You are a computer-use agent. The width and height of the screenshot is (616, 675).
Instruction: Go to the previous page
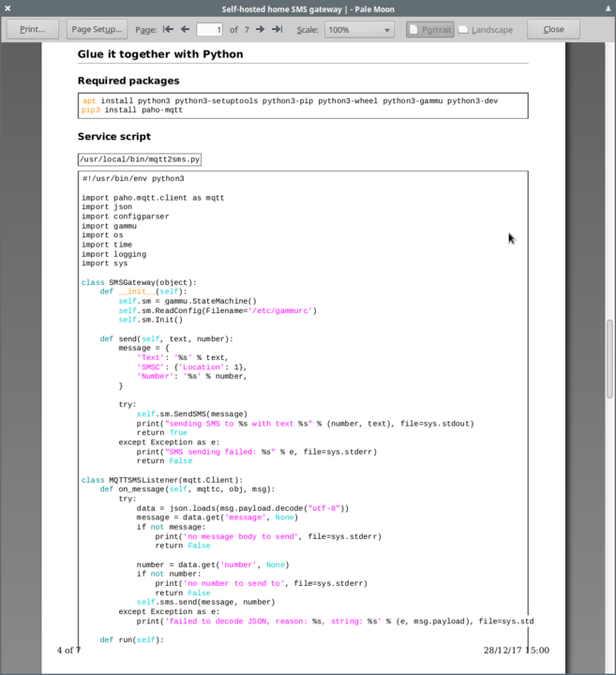pyautogui.click(x=185, y=29)
